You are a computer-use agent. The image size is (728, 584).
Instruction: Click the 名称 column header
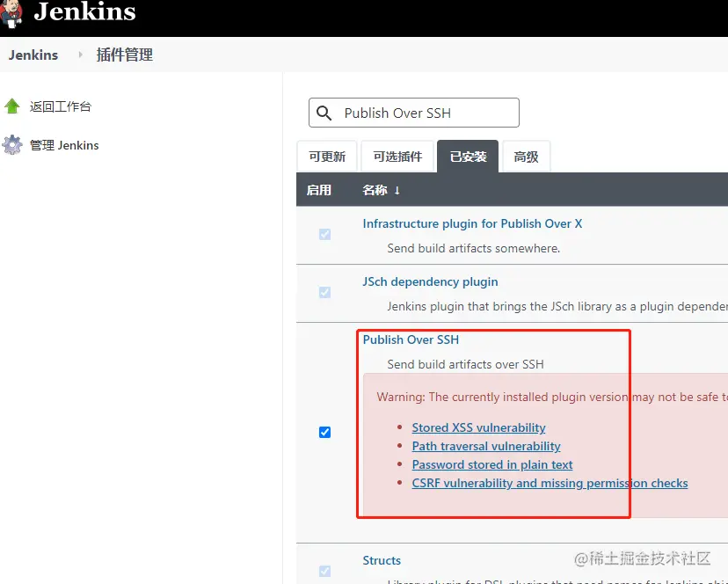tap(375, 190)
